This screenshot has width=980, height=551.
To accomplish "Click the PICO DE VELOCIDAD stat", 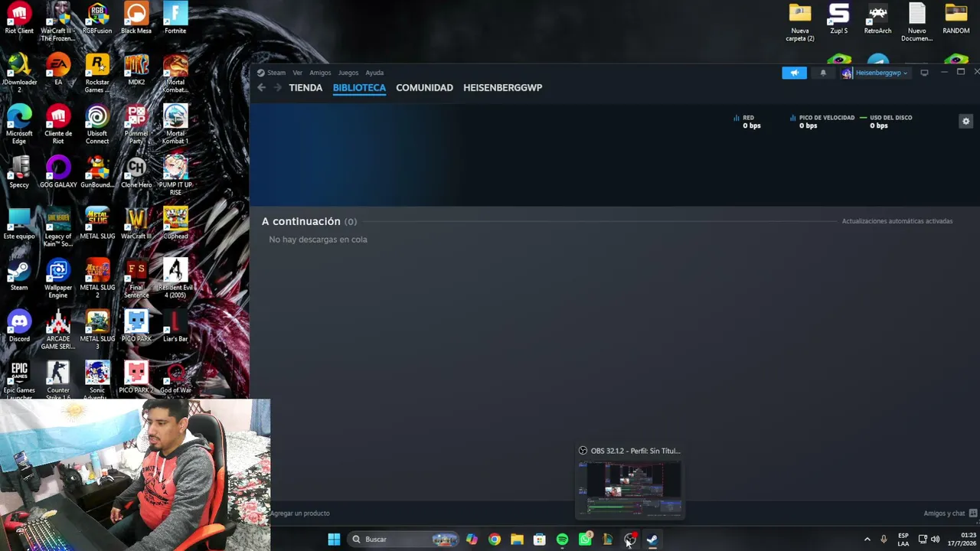I will click(822, 122).
